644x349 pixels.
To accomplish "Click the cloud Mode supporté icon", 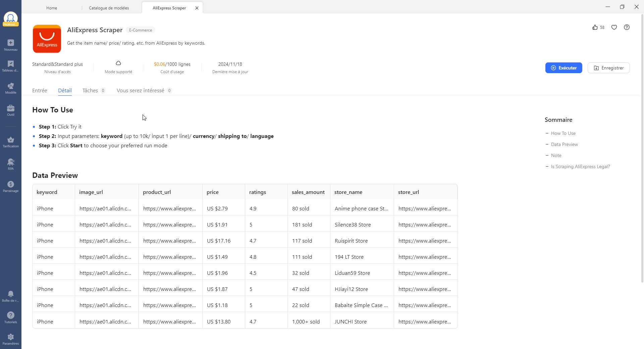I will coord(118,63).
